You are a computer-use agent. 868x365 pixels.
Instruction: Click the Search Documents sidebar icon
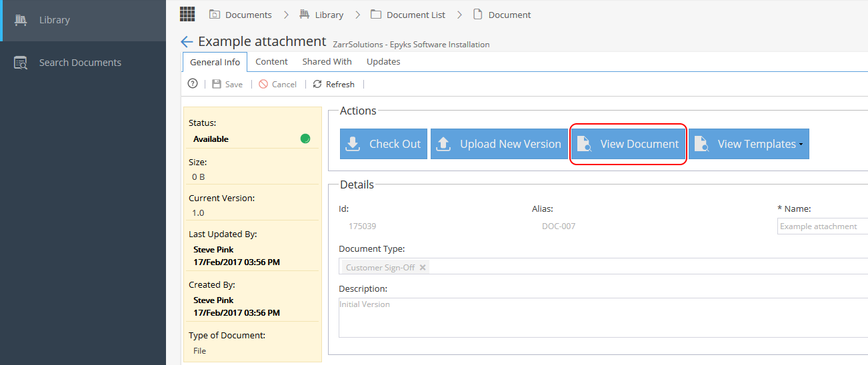(21, 63)
